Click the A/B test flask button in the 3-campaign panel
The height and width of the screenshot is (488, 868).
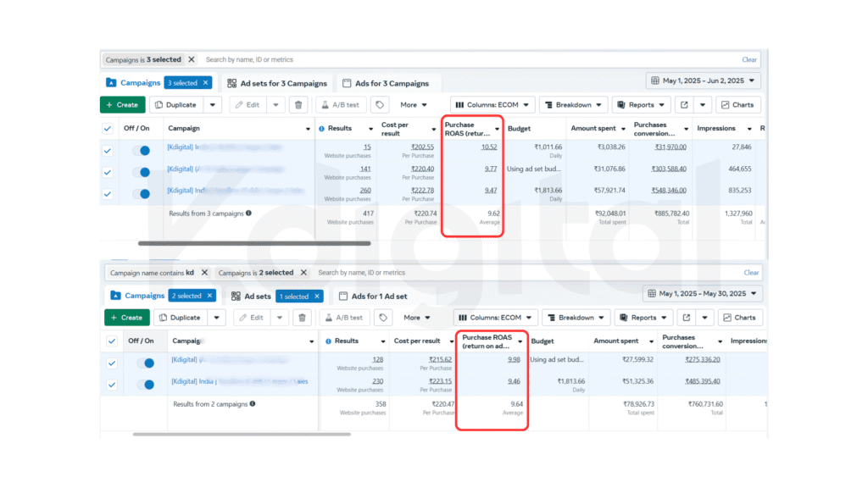(x=342, y=105)
